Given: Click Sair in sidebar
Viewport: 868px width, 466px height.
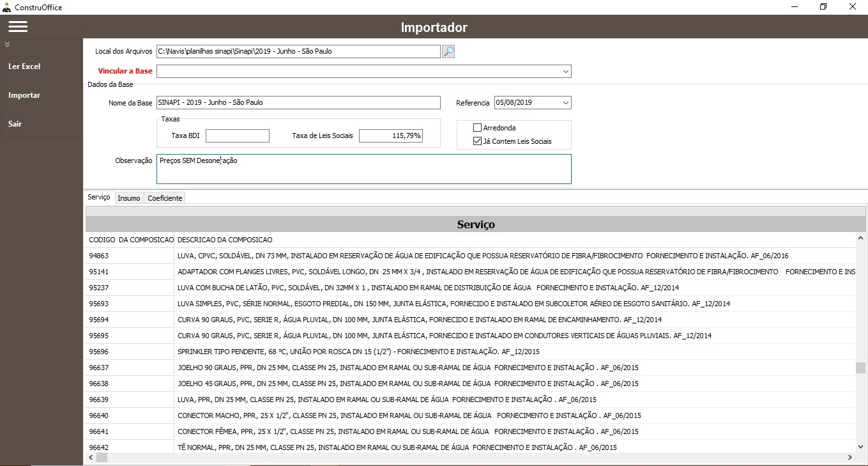Looking at the screenshot, I should pos(15,124).
